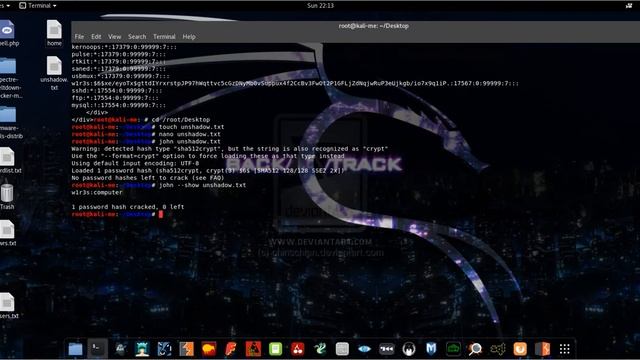This screenshot has height=360, width=640.
Task: Launch the blue-white swirl dock icon
Action: pos(164,349)
